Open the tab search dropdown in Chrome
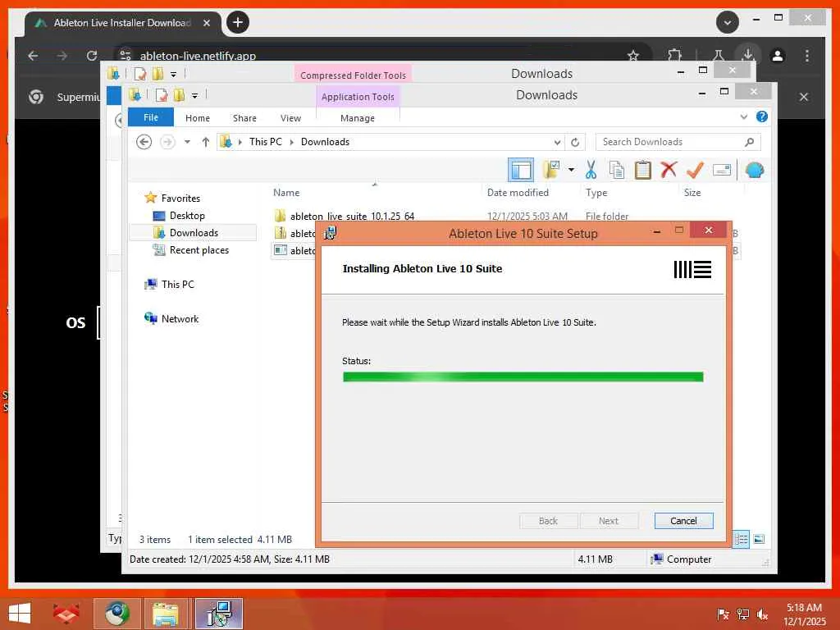840x630 pixels. tap(728, 22)
